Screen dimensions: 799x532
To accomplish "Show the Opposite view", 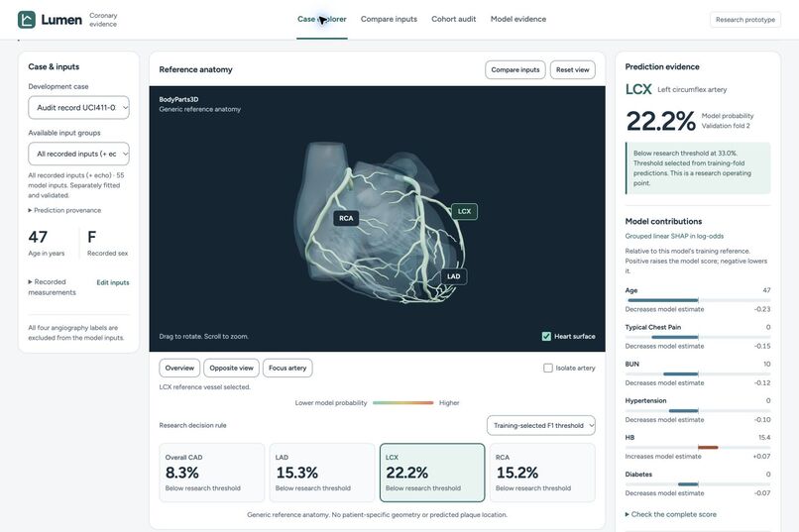I will point(231,369).
